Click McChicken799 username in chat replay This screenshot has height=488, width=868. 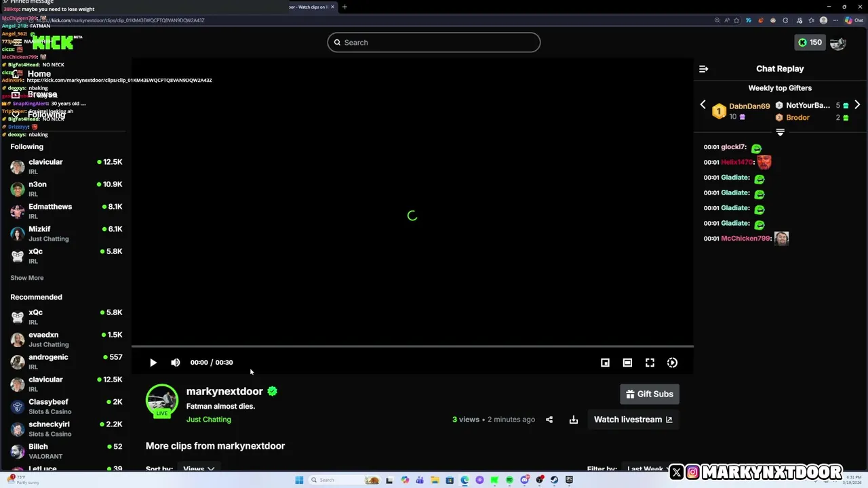pyautogui.click(x=745, y=239)
